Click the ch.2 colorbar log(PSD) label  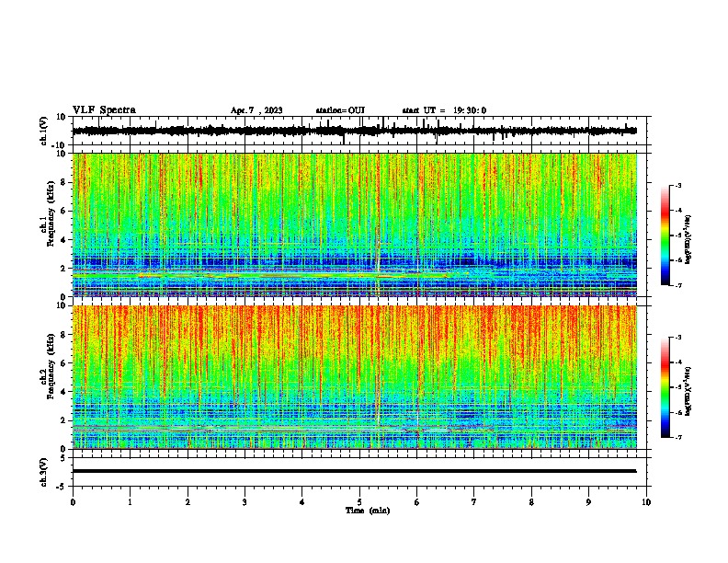click(x=688, y=391)
